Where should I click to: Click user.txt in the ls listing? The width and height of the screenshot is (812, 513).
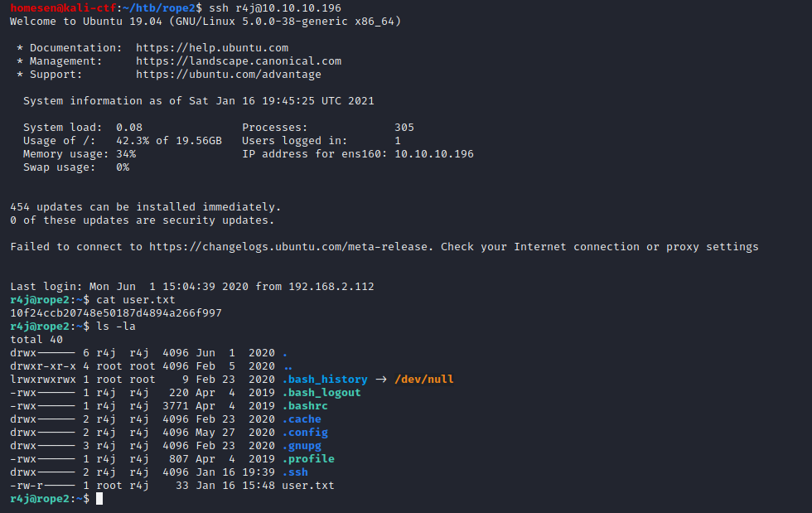click(x=308, y=486)
